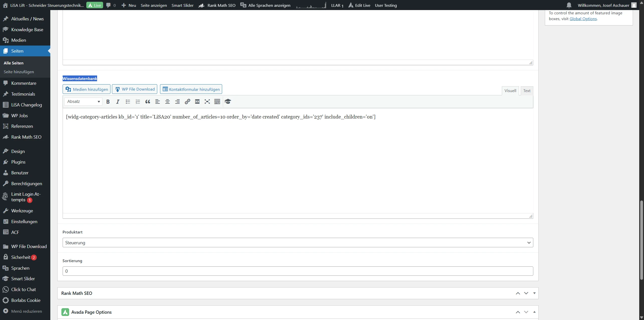Open the Plugins menu in the sidebar
644x320 pixels.
coord(18,162)
